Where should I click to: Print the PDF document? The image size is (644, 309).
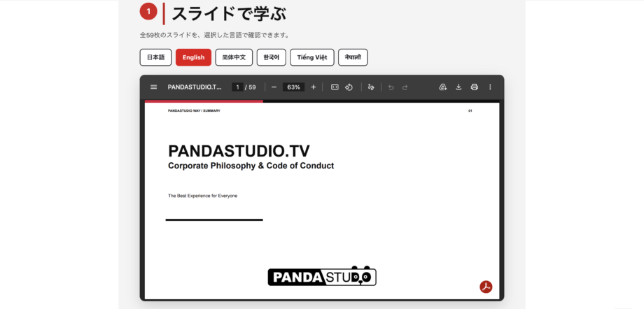[x=475, y=87]
